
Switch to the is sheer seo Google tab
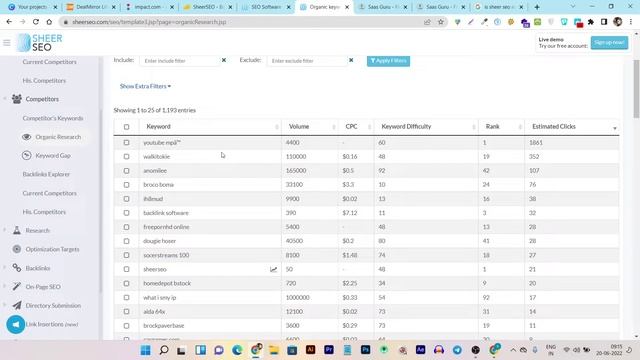pos(498,7)
